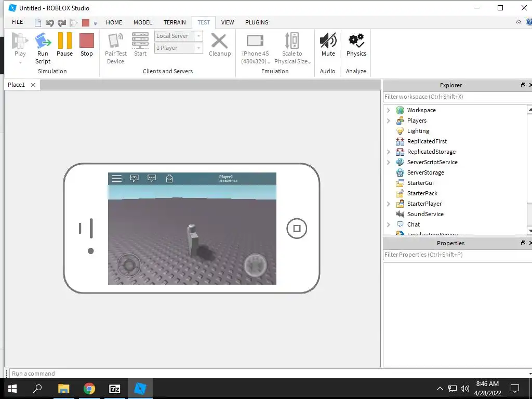Switch to the PLUGINS ribbon tab
Viewport: 532px width, 399px height.
tap(257, 22)
